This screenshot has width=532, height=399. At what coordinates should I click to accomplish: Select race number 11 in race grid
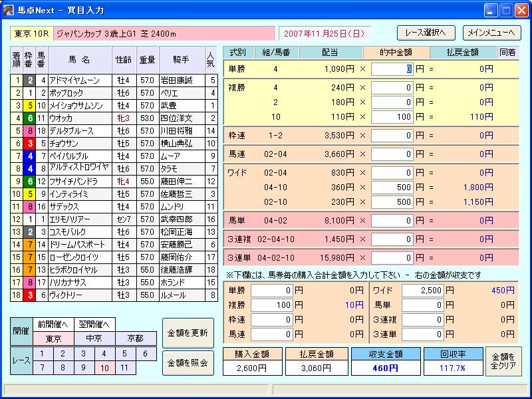point(124,367)
